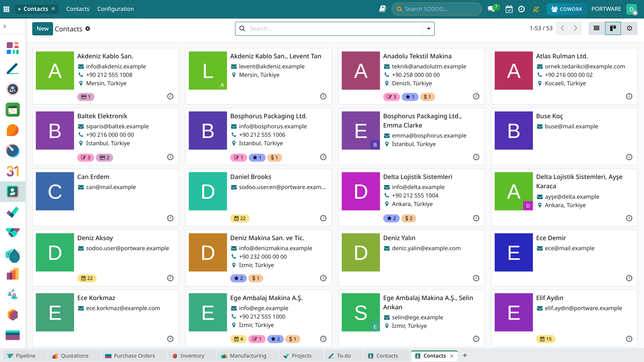
Task: Open the Calendar 31 icon in sidebar
Action: (x=12, y=171)
